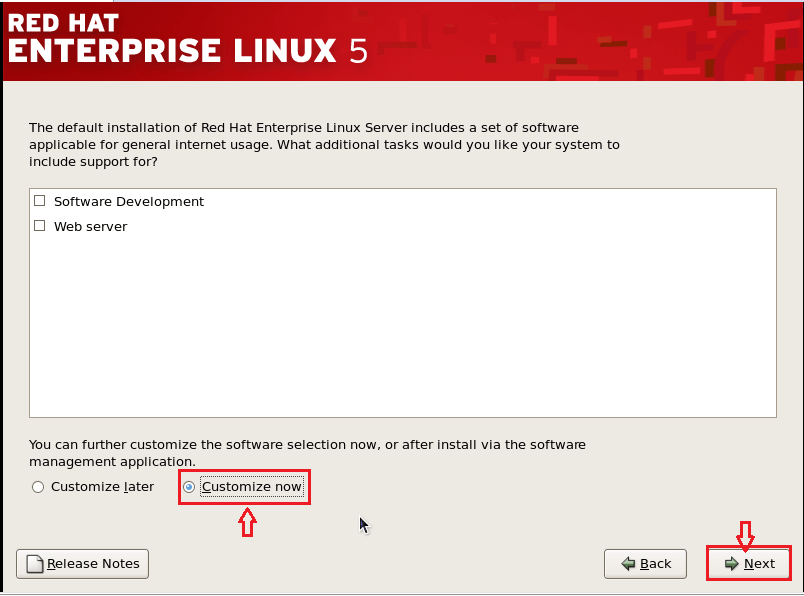Click the Customize now label text
The image size is (804, 596).
coord(252,487)
